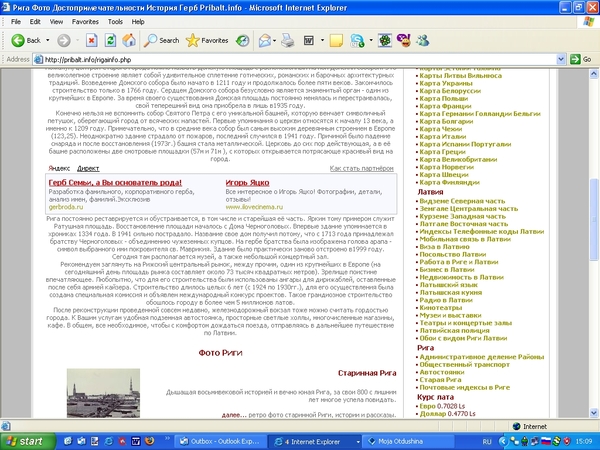Open the Favorites menu
This screenshot has height=450, width=600.
click(85, 22)
